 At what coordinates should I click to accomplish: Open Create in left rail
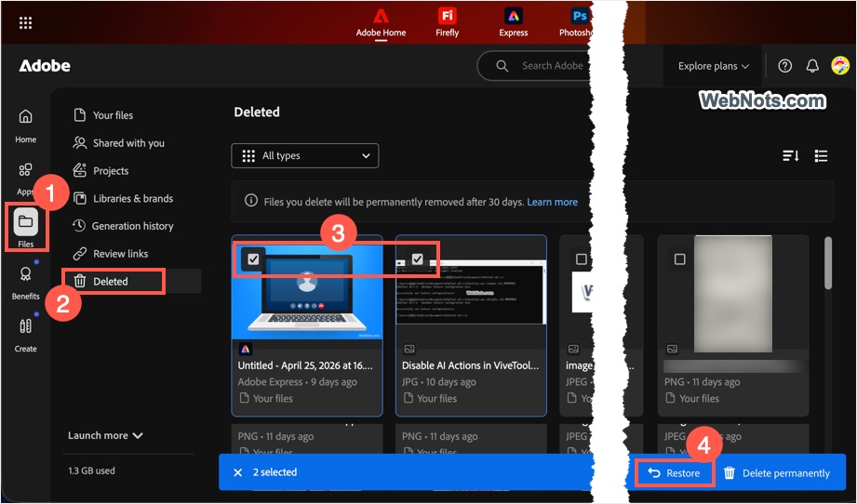[26, 336]
